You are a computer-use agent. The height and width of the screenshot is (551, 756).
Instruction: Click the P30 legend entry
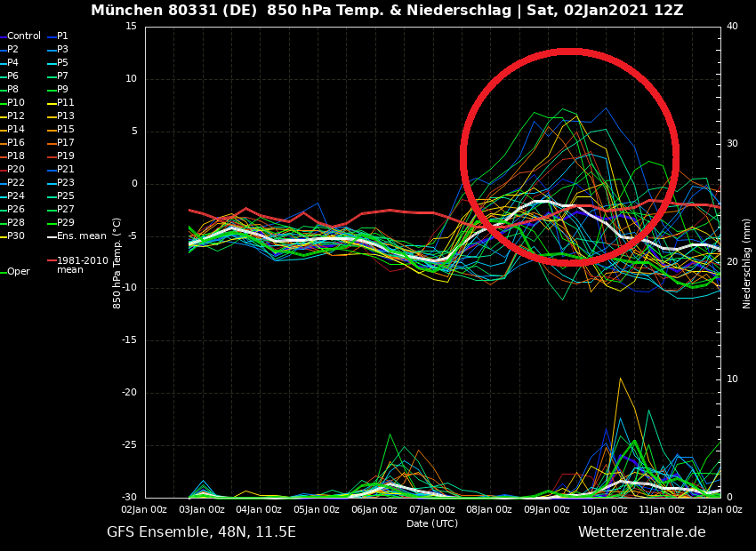(x=16, y=236)
